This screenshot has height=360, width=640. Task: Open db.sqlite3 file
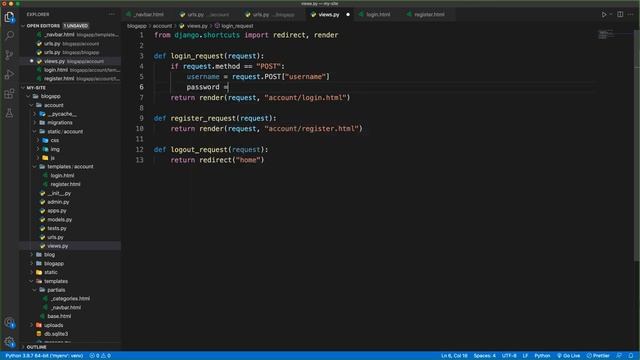pos(55,334)
